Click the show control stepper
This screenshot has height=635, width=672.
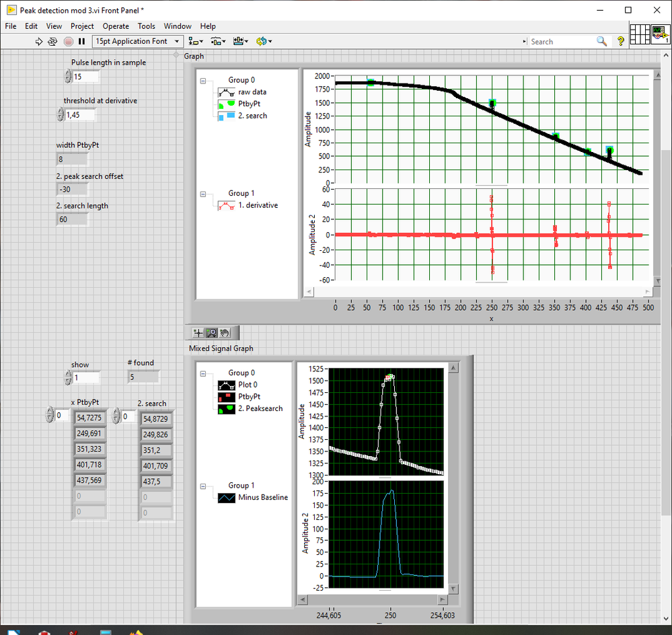(x=68, y=377)
